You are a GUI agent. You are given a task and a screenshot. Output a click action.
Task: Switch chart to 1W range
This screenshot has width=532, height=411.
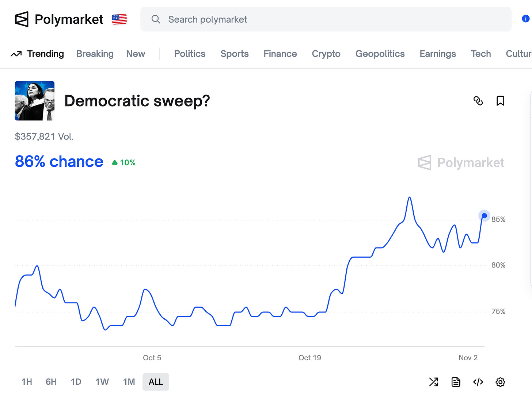(x=102, y=382)
